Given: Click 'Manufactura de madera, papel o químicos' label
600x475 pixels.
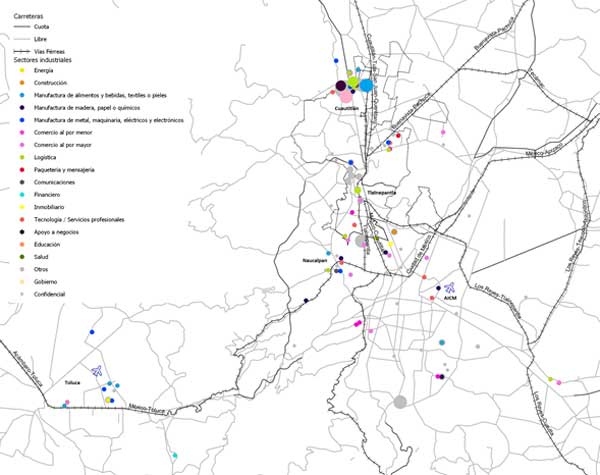Looking at the screenshot, I should [x=87, y=108].
